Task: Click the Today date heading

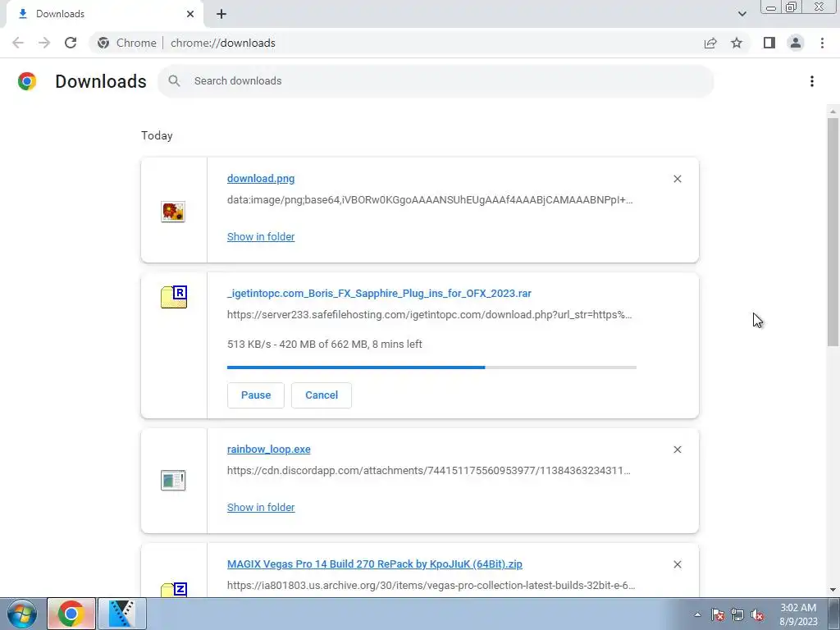Action: tap(157, 135)
